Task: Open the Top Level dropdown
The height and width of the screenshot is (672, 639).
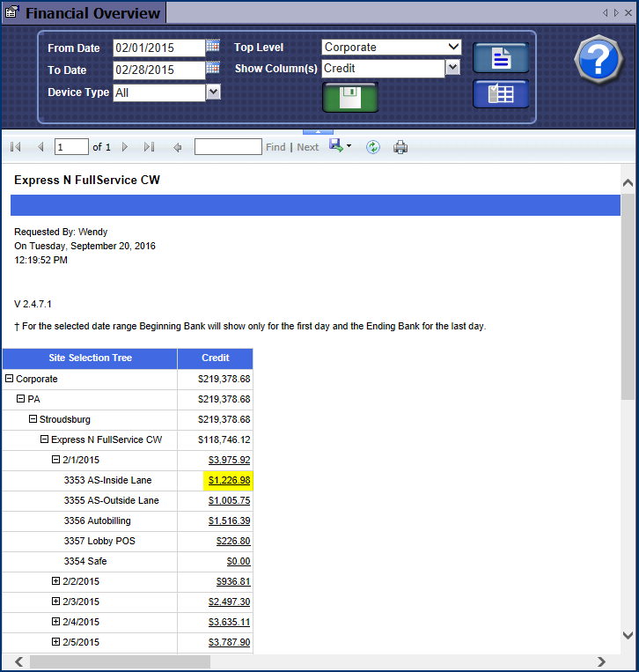Action: [453, 47]
